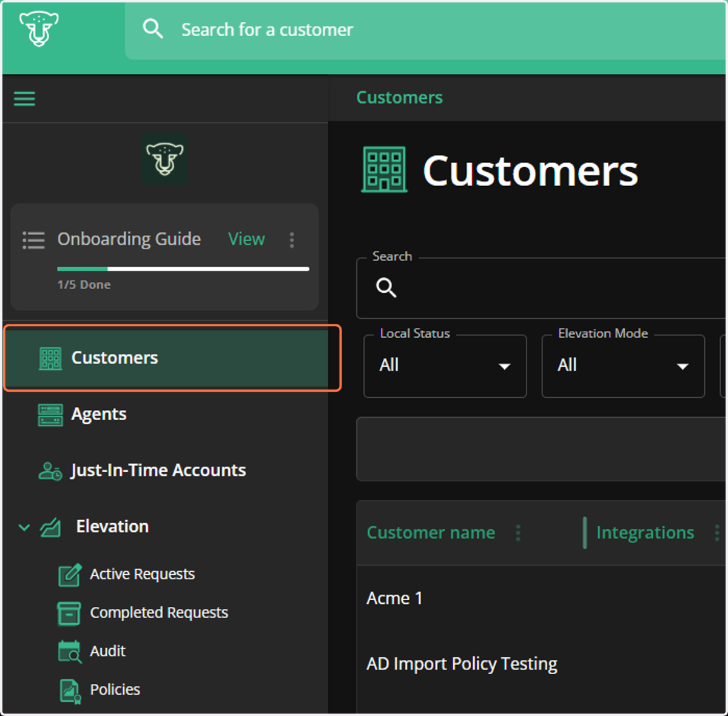Click the Onboarding Guide title
This screenshot has height=716, width=728.
tap(129, 239)
